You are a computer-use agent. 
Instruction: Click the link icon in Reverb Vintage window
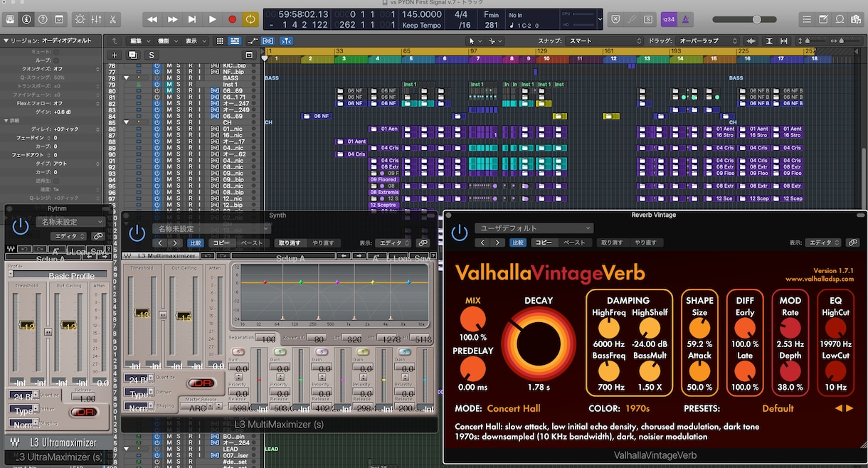pos(852,243)
